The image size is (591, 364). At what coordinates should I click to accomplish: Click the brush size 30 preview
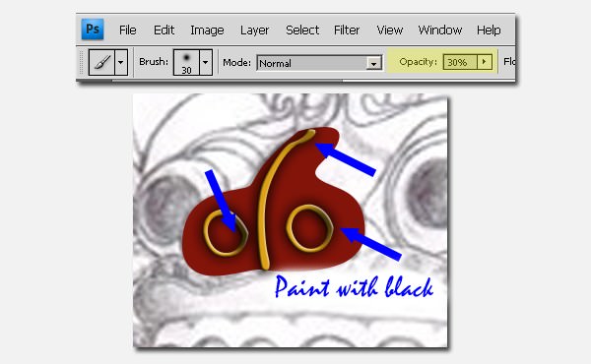[186, 63]
